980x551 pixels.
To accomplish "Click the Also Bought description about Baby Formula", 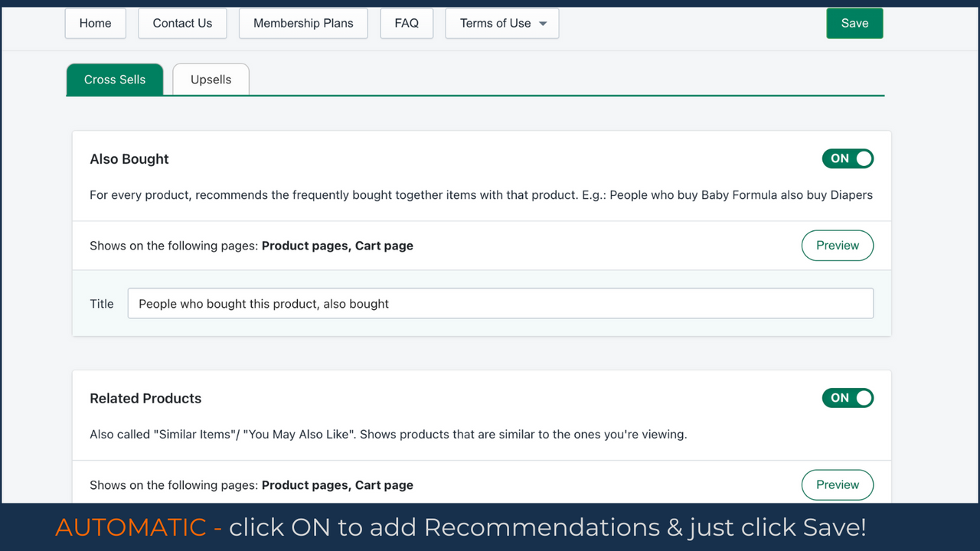I will tap(481, 195).
